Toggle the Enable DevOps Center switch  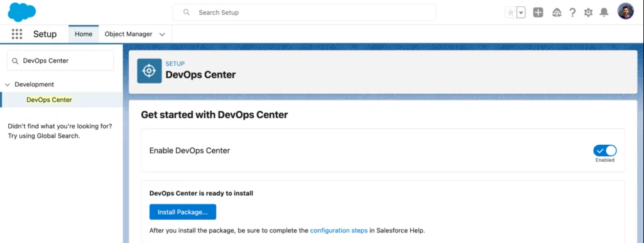pos(605,150)
